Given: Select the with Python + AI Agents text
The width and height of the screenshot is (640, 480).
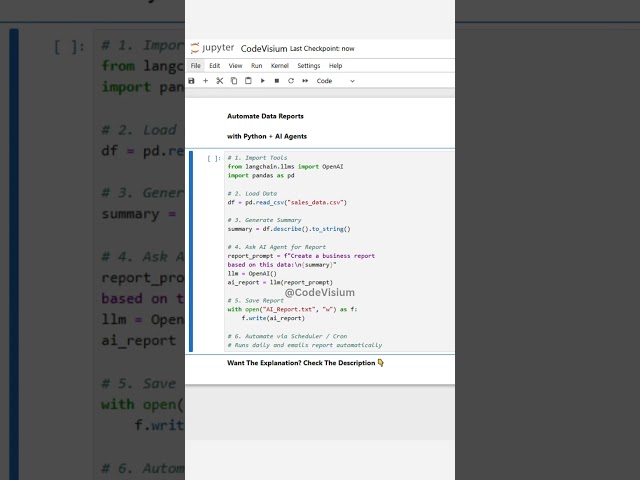Looking at the screenshot, I should click(x=267, y=136).
